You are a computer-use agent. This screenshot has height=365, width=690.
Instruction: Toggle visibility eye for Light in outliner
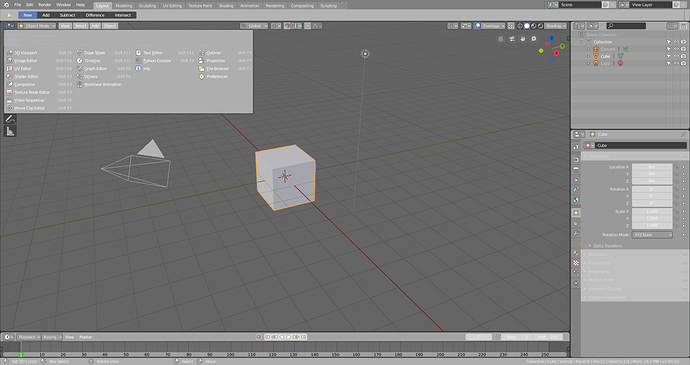coord(676,63)
